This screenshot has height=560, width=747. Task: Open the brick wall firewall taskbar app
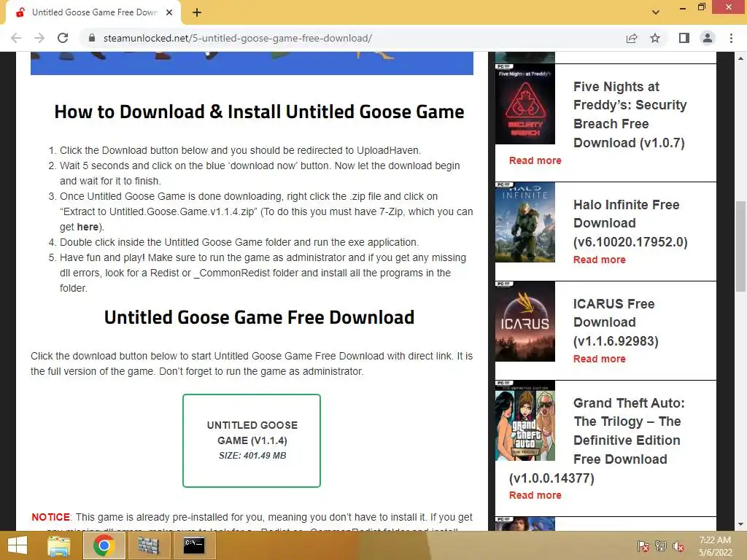click(x=149, y=545)
